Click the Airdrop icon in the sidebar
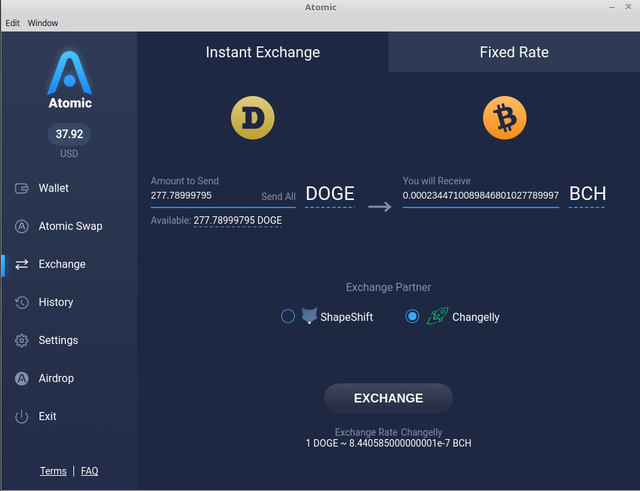 coord(22,378)
